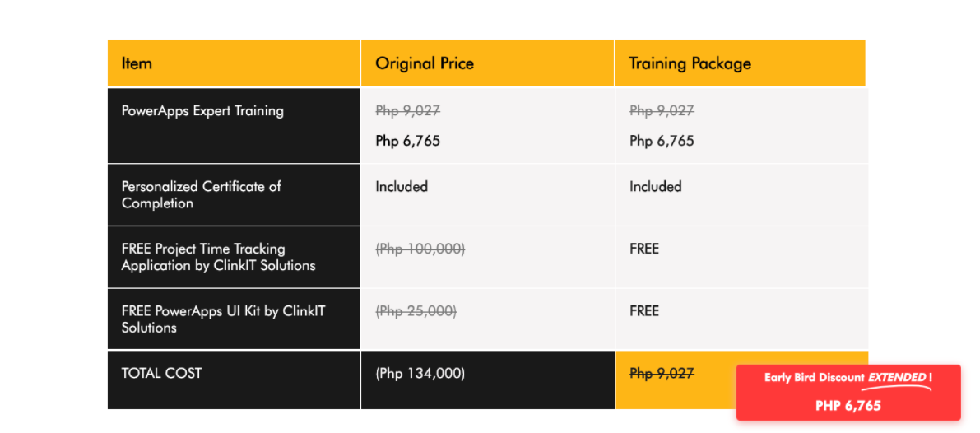Click the Php 134,000 total amount
This screenshot has height=433, width=980.
[420, 374]
